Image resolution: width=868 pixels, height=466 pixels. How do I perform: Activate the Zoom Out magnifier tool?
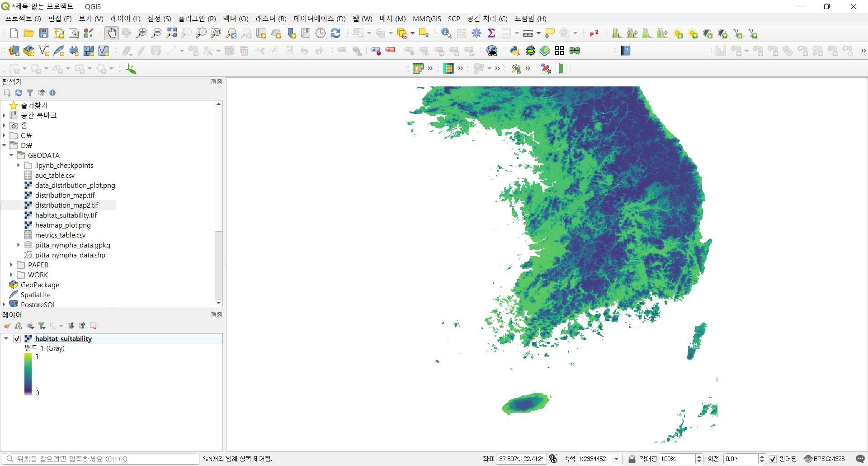click(156, 33)
